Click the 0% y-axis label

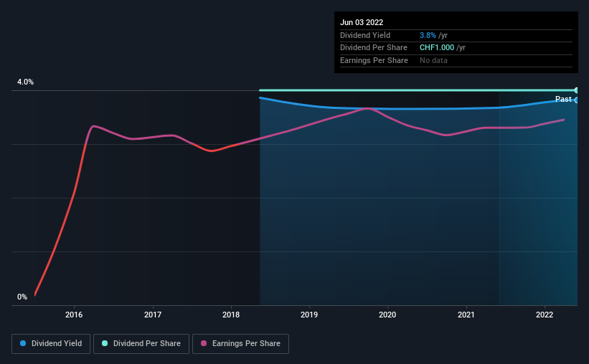pyautogui.click(x=22, y=297)
